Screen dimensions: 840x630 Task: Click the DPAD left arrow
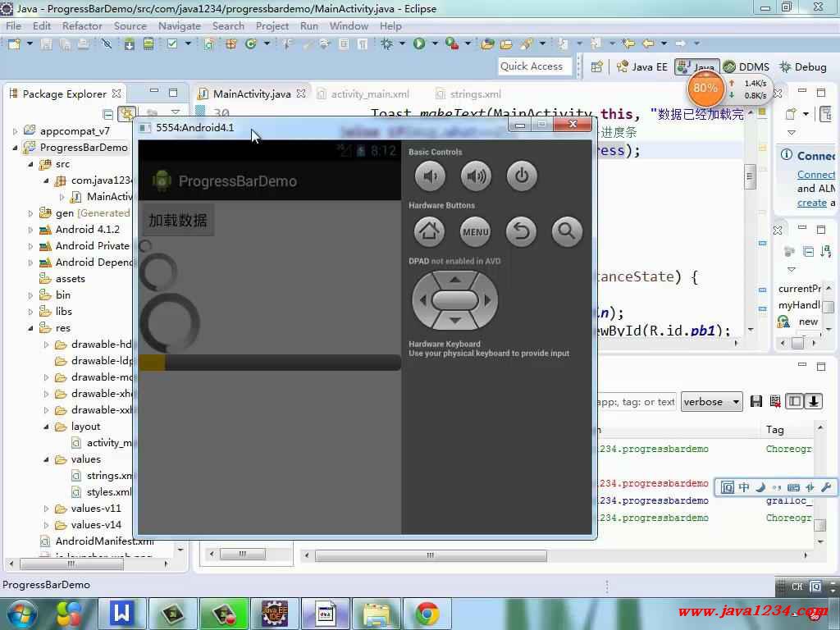point(422,300)
